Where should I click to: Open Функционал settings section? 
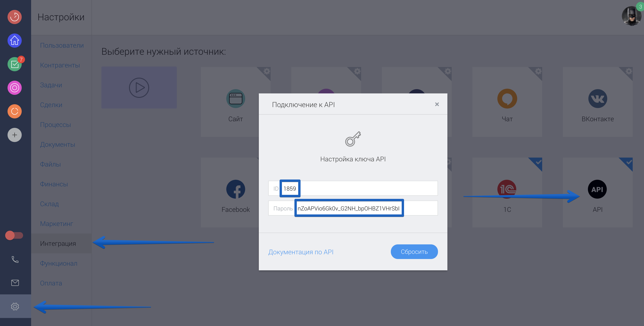tap(58, 263)
